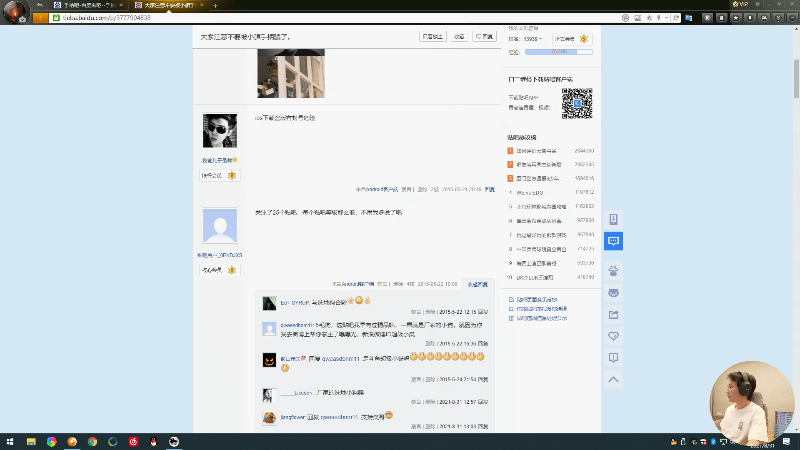Click the undo arrow icon in title bar
Viewport: 800px width, 450px height.
pos(40,5)
